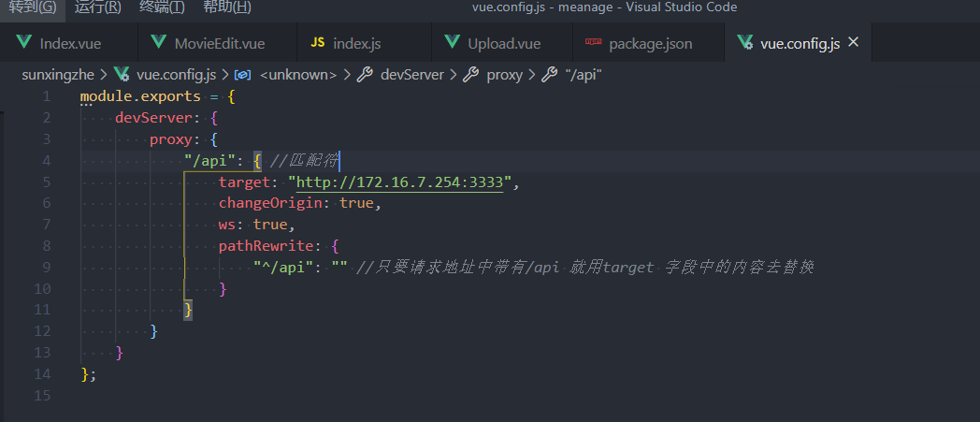
Task: Expand the sunxingzhe breadcrumb folder
Action: [x=57, y=75]
